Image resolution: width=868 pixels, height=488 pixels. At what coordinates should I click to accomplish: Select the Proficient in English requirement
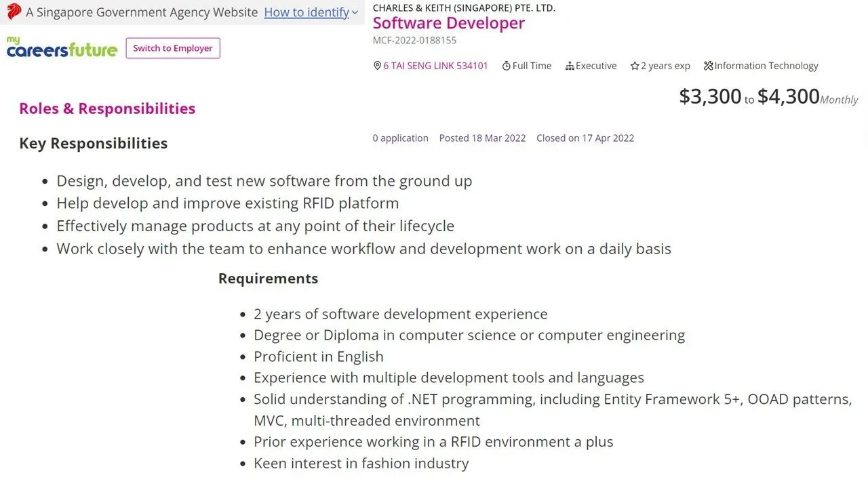point(319,357)
